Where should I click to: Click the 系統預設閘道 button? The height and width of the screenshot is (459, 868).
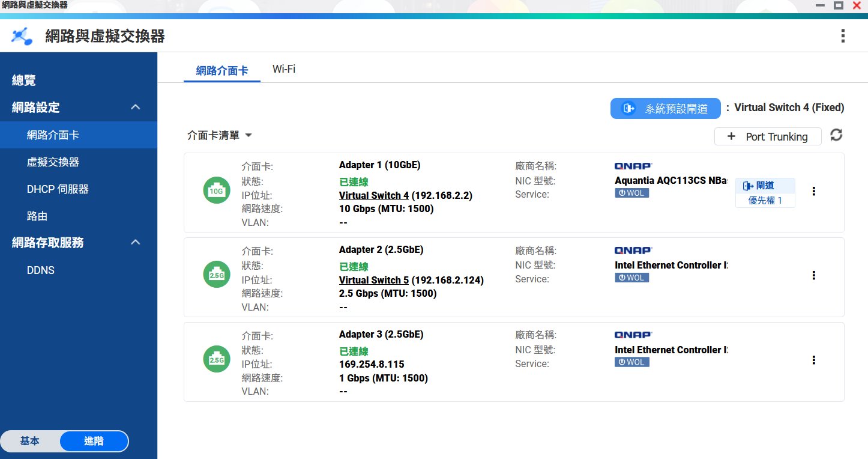tap(665, 109)
